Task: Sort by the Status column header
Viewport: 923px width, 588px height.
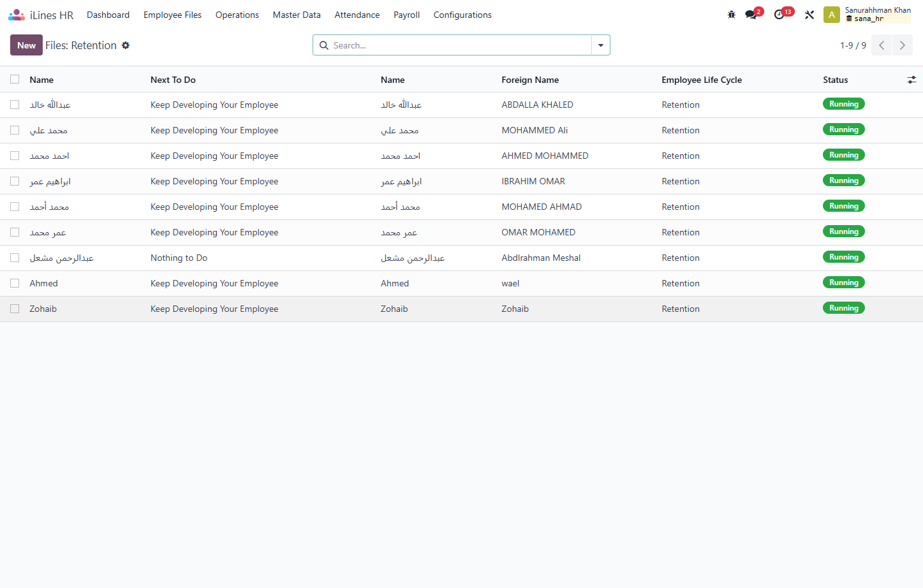Action: 835,80
